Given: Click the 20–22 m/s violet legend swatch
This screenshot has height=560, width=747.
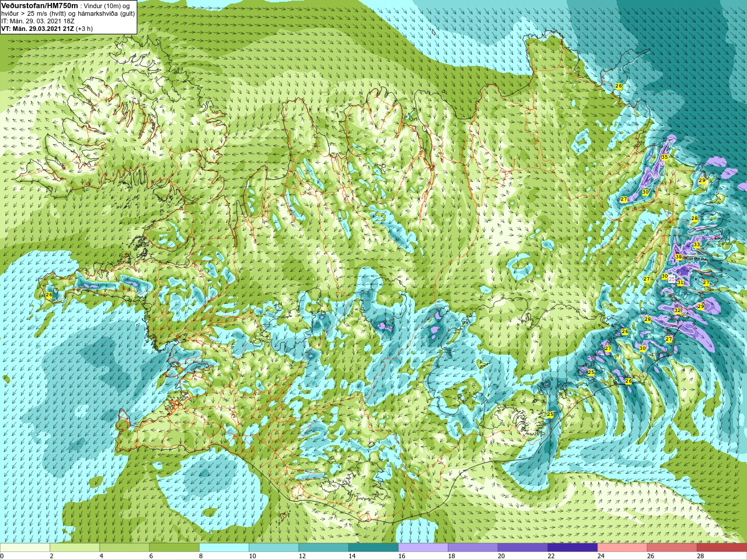Looking at the screenshot, I should click(522, 548).
